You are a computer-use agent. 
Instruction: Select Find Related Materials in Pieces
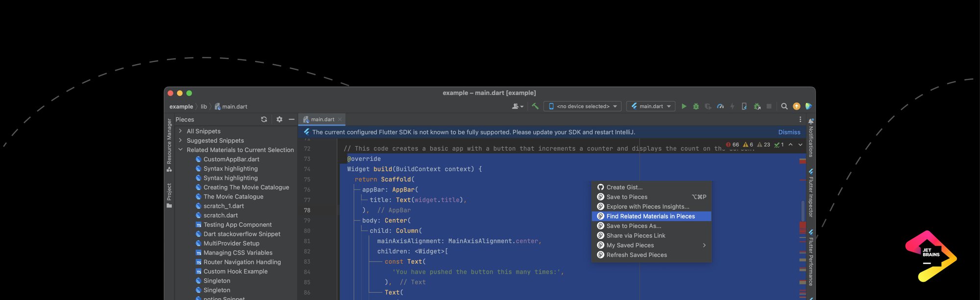coord(651,216)
